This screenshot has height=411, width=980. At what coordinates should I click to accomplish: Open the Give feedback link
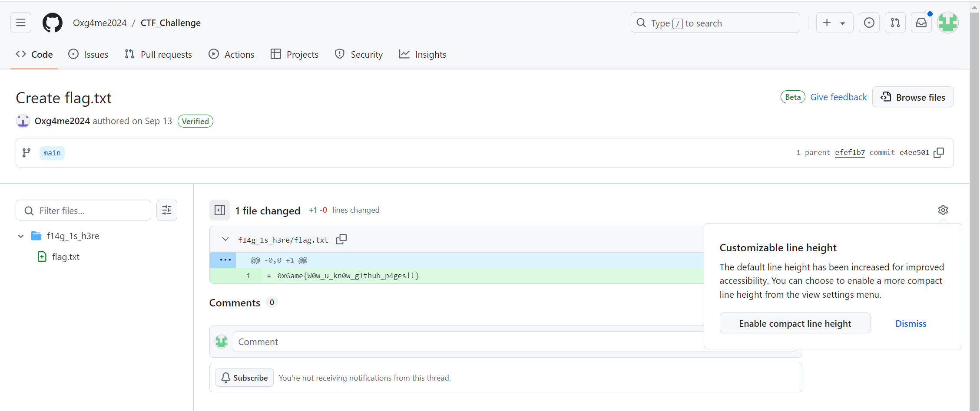838,97
